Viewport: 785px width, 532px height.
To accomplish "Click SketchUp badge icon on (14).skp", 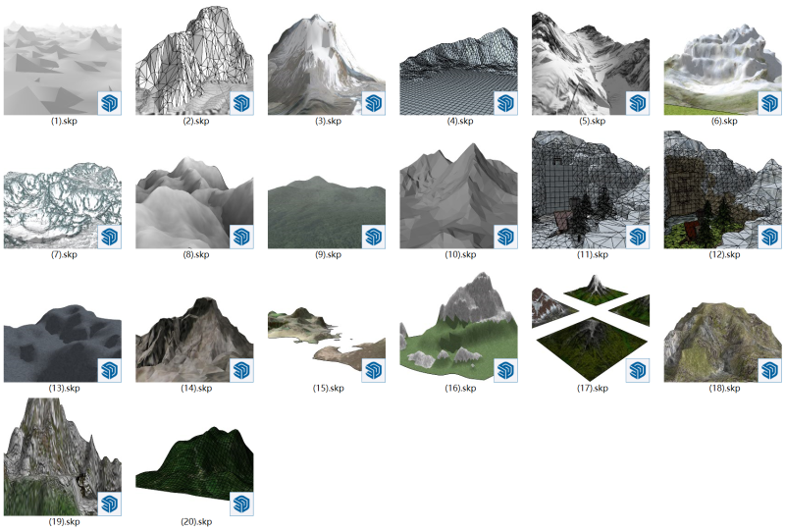I will [241, 370].
